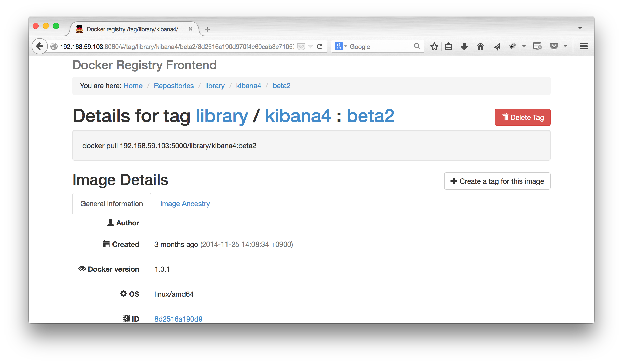Go to browser home page icon
The image size is (623, 364).
coord(480,47)
